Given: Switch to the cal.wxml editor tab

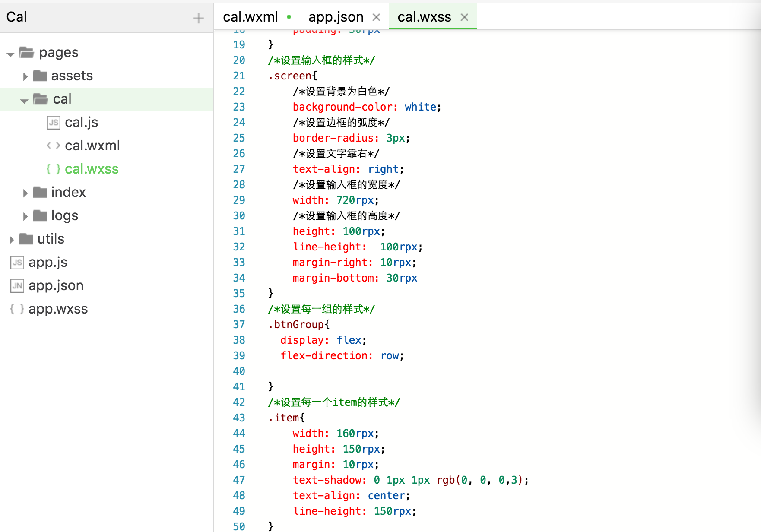Looking at the screenshot, I should (x=250, y=17).
